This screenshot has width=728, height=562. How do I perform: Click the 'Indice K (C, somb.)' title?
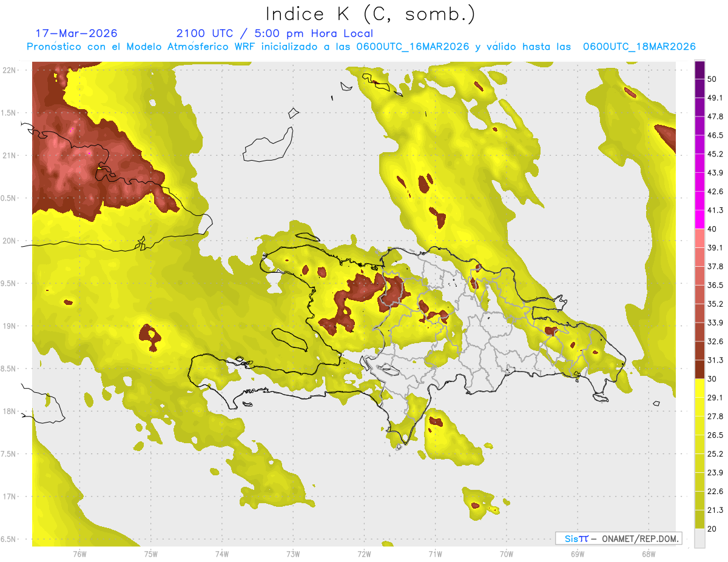tap(371, 14)
